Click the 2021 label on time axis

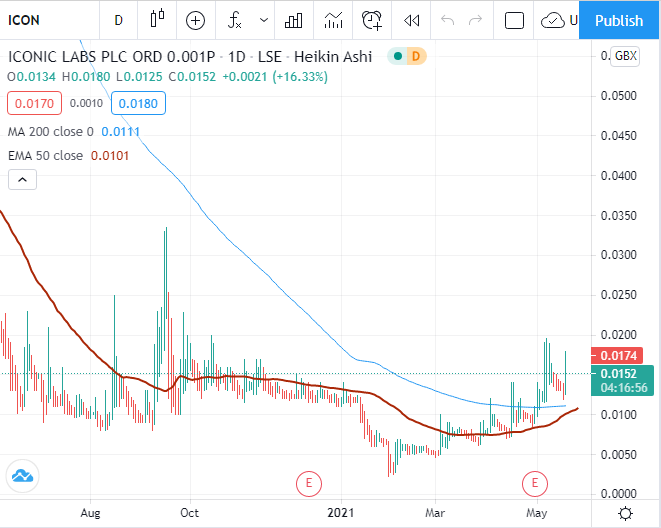coord(341,513)
